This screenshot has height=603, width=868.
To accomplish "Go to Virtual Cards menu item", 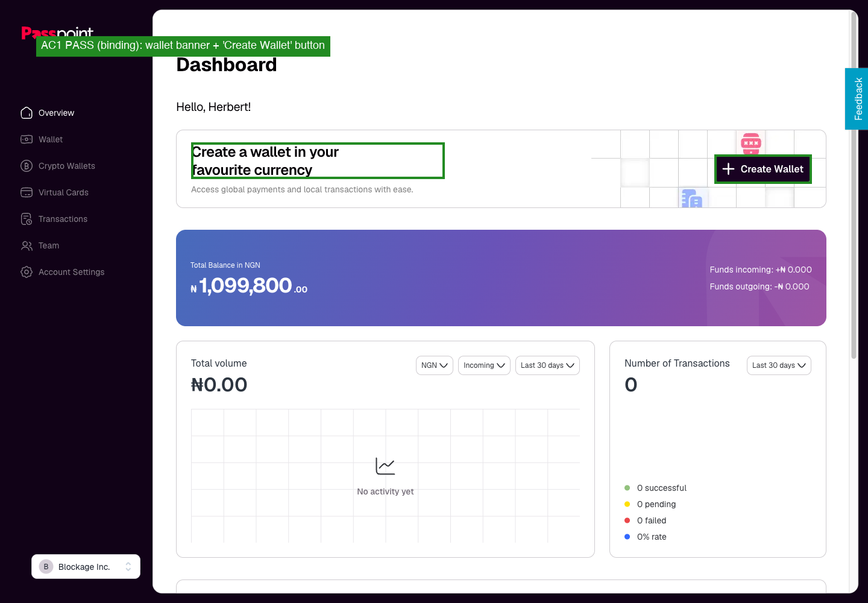I will click(63, 192).
